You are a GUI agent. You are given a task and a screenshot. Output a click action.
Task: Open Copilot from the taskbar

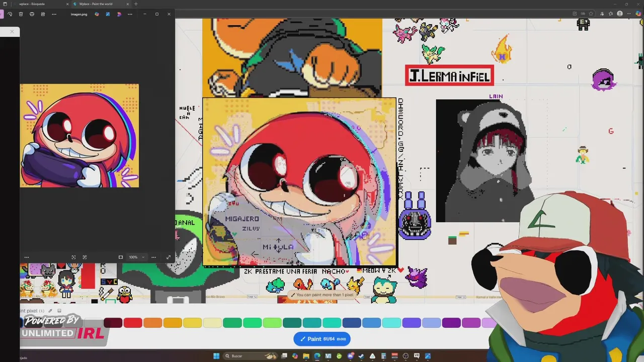point(295,356)
